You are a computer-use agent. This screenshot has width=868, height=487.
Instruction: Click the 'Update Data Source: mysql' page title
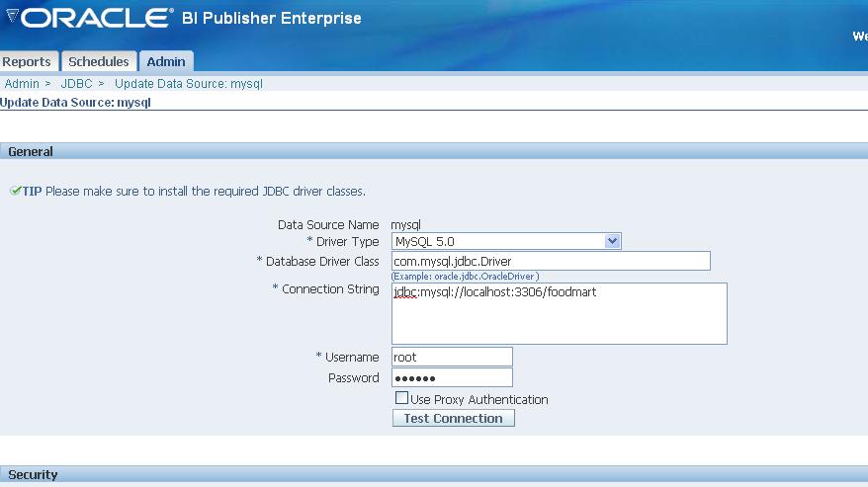[75, 103]
